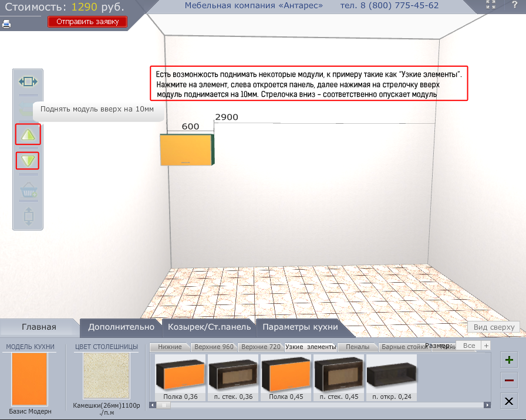The width and height of the screenshot is (526, 420).
Task: Click the black X delete button
Action: click(x=508, y=401)
